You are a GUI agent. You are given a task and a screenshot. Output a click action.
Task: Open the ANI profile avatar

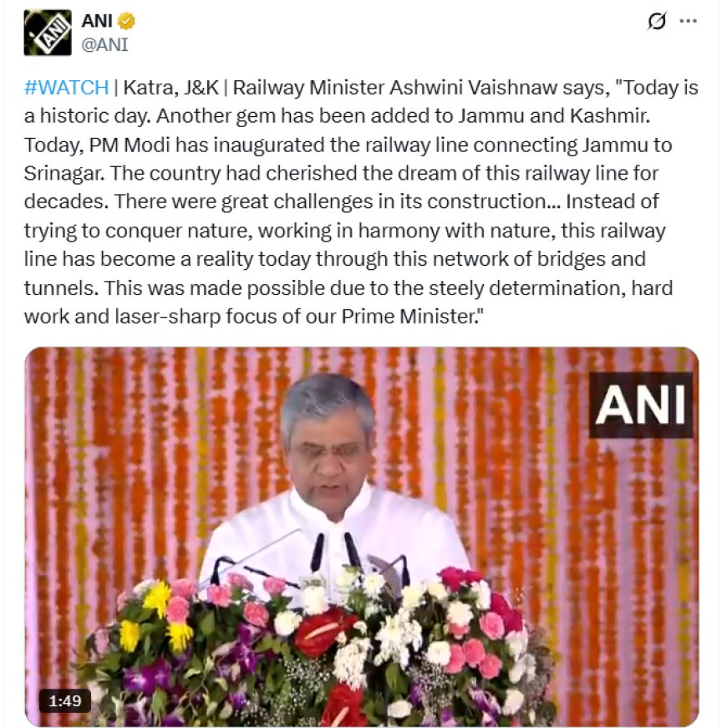48,33
